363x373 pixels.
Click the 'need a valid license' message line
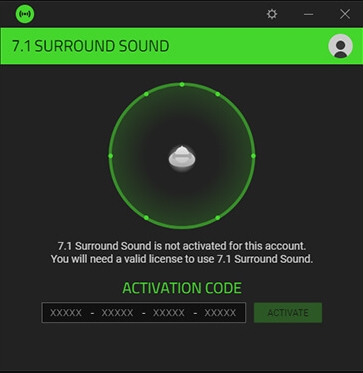click(182, 259)
